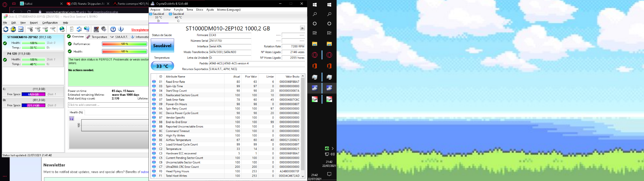
Task: Open Tema menu in CrystalDiskInfo
Action: pyautogui.click(x=190, y=10)
